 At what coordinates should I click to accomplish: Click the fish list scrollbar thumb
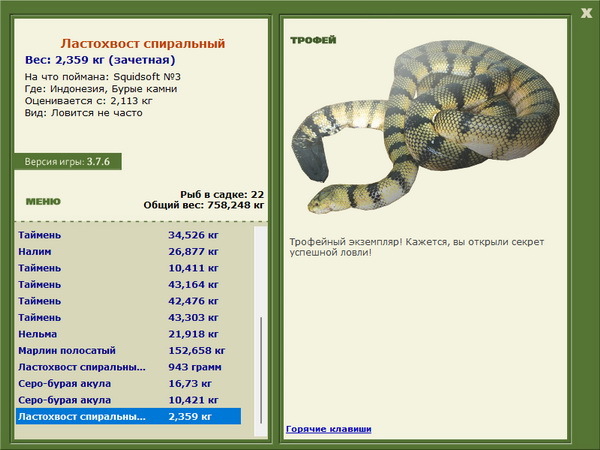coord(261,370)
